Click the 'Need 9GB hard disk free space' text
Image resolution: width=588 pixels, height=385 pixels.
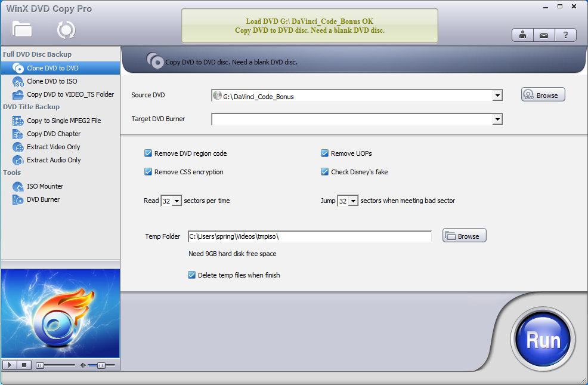(232, 254)
